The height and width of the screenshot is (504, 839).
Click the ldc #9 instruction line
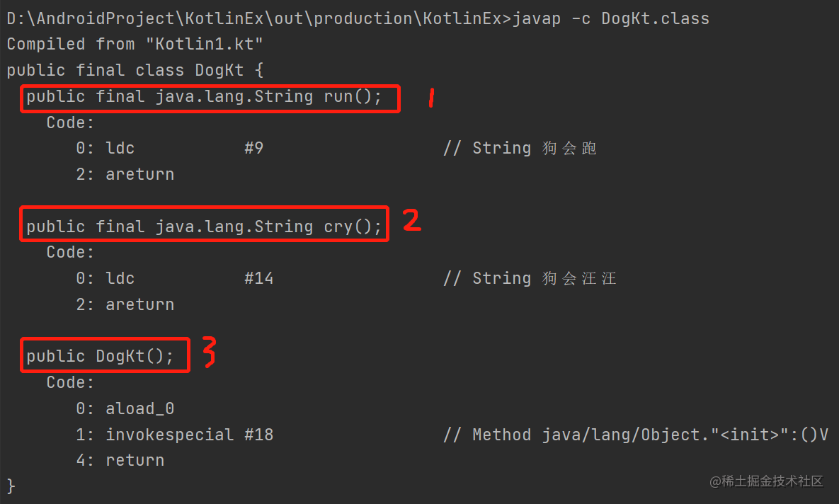point(170,148)
